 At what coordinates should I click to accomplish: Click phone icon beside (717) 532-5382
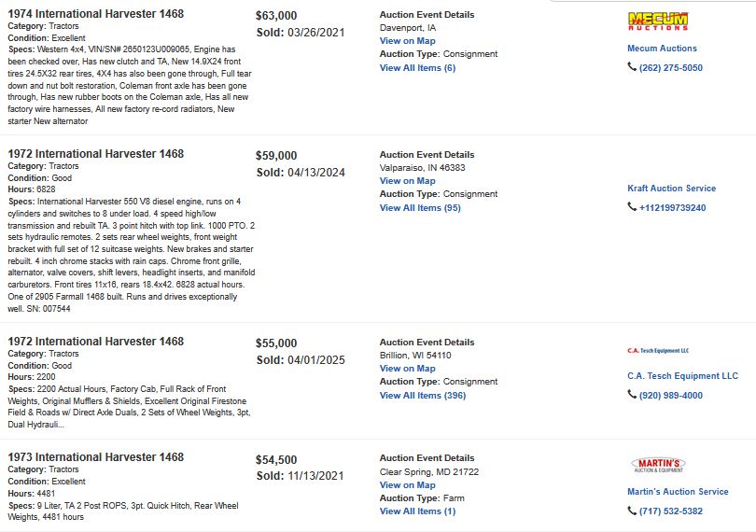(x=632, y=511)
